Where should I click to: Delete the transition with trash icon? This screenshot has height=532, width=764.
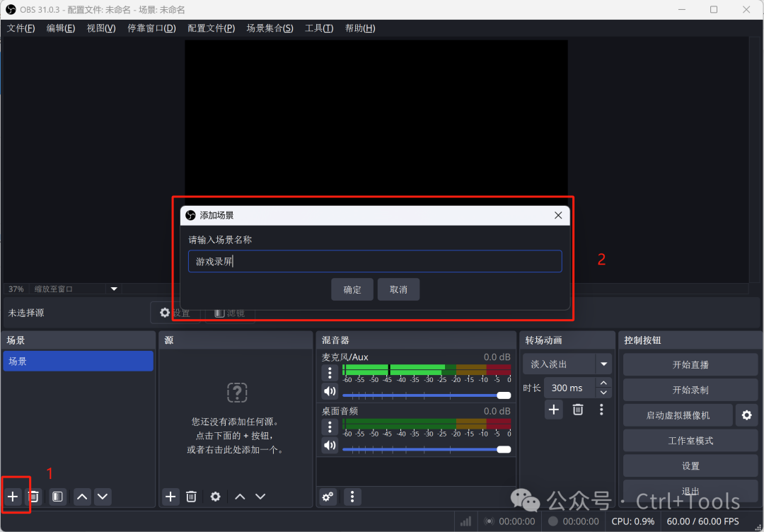pyautogui.click(x=578, y=409)
